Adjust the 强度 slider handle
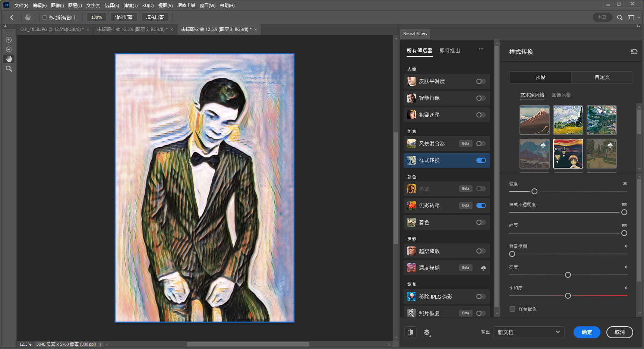The width and height of the screenshot is (644, 349). point(534,191)
